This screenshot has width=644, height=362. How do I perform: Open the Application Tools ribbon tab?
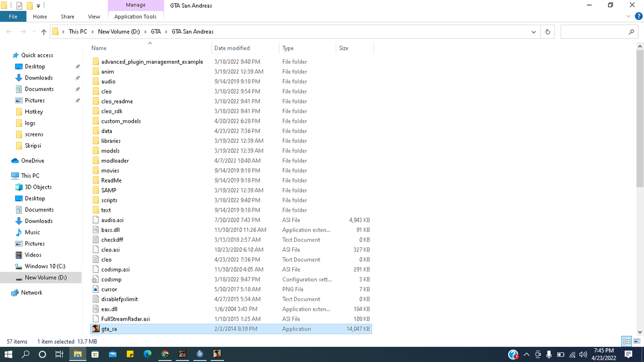(x=135, y=17)
